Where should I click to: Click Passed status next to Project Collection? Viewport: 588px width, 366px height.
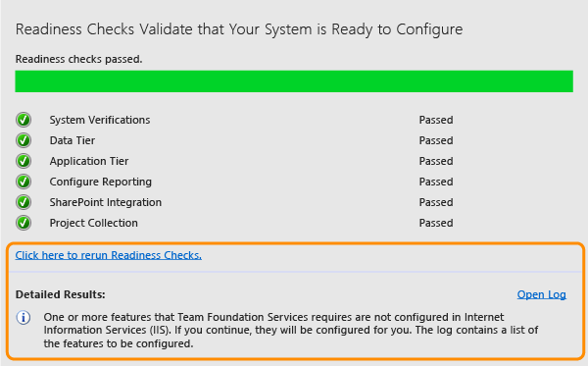(436, 223)
